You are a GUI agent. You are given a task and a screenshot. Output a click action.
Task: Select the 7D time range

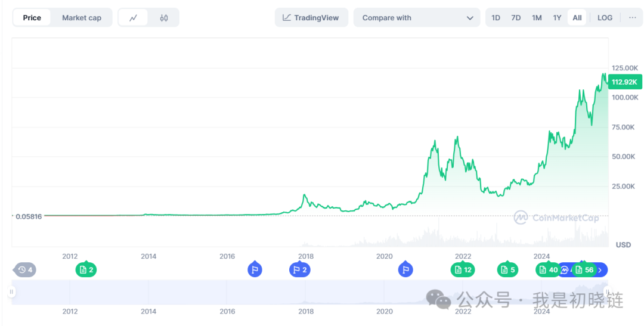tap(516, 18)
